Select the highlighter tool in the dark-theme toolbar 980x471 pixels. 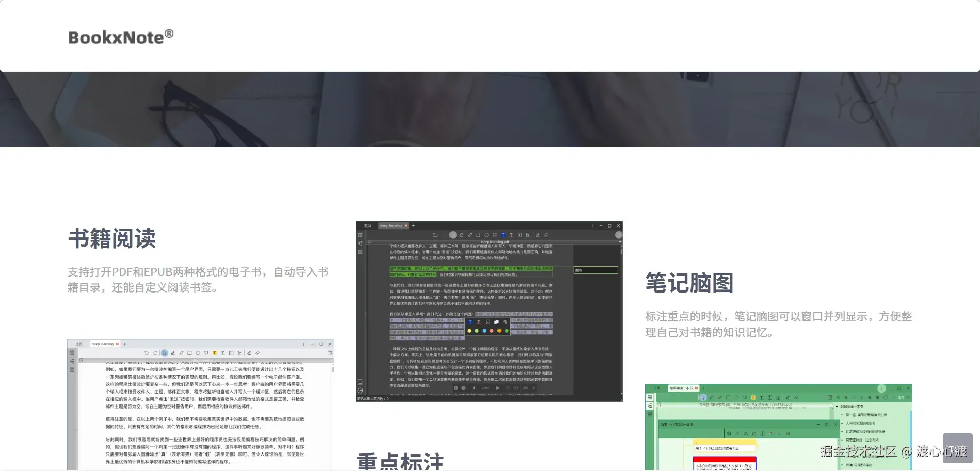point(470,235)
